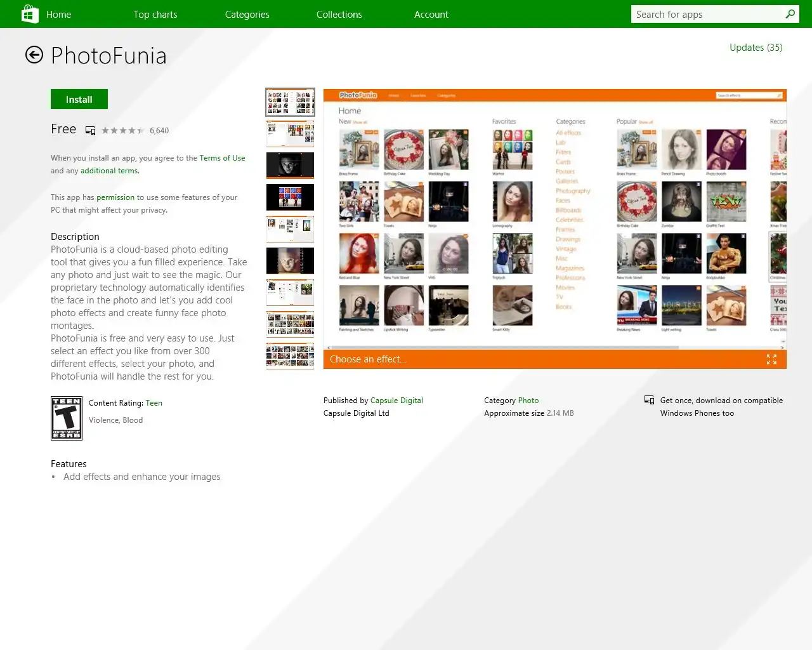Select the first screenshot thumbnail

coord(290,102)
